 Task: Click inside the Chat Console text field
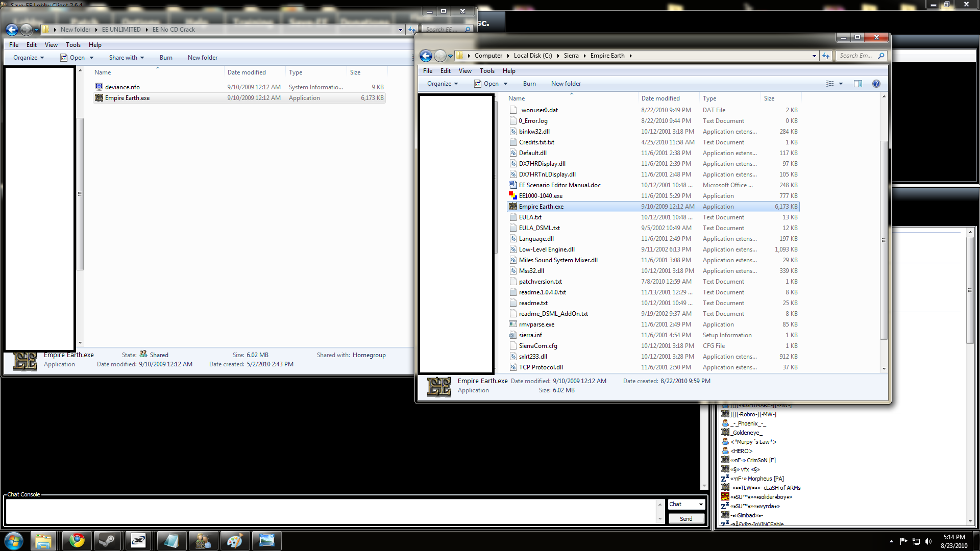point(332,511)
